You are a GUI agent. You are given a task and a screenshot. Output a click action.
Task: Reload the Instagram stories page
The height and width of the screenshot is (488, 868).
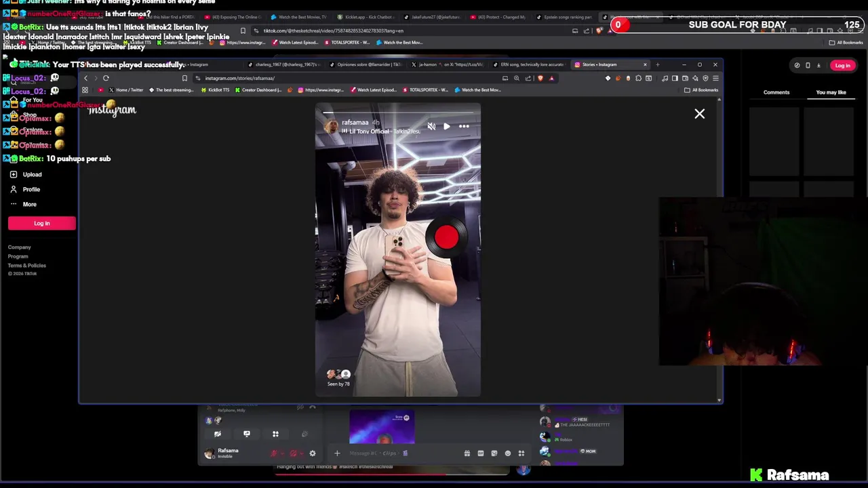click(106, 78)
